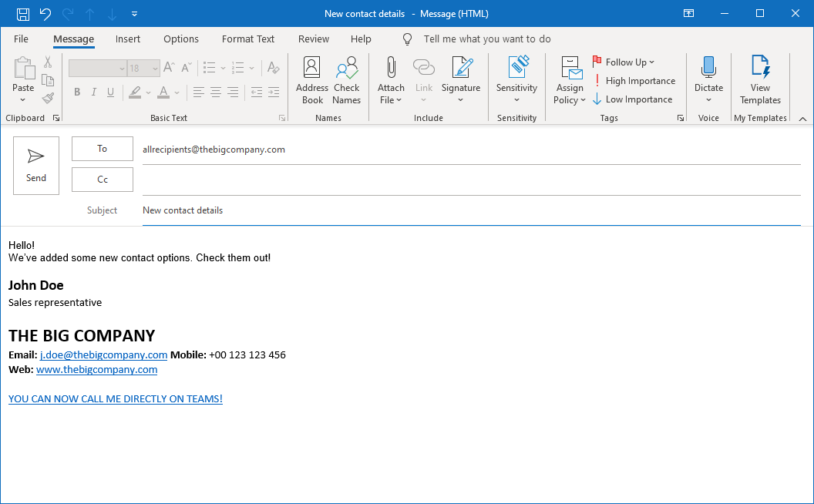Clear all formatting icon
814x504 pixels.
273,68
